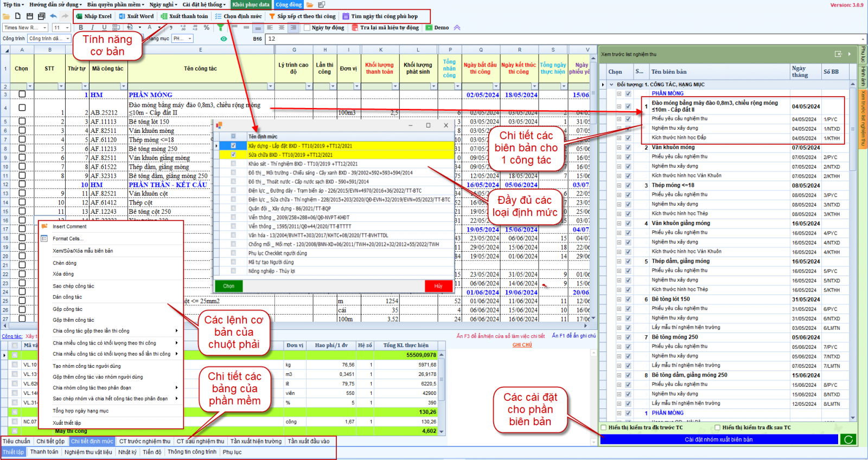
Task: Open the Cài đặt hệ thống menu
Action: point(202,4)
